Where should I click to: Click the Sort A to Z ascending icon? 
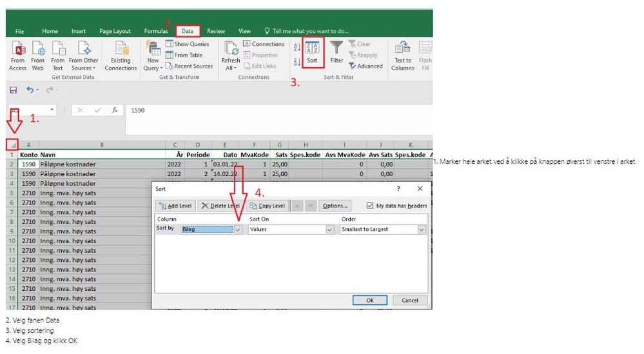[x=297, y=47]
